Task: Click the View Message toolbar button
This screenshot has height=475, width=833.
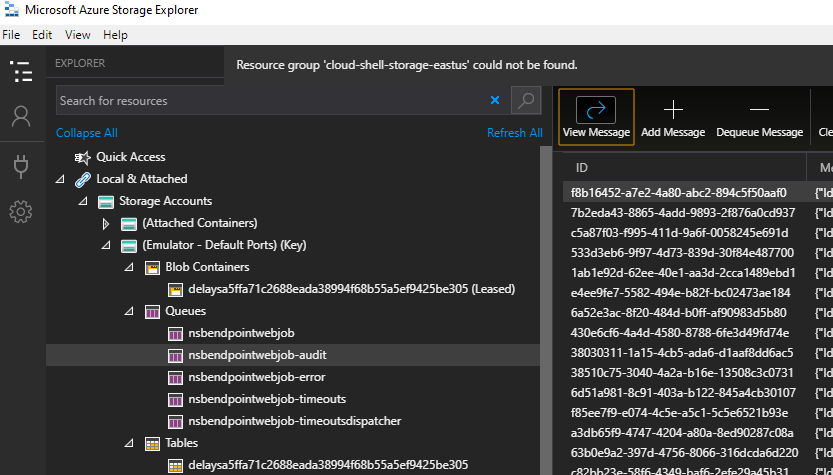Action: (x=596, y=117)
